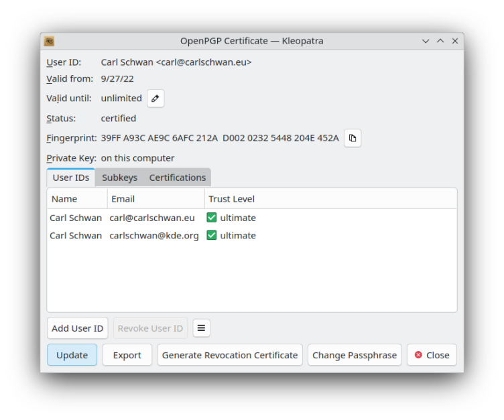
Task: Click the Kleopatra app icon in title bar
Action: [x=50, y=42]
